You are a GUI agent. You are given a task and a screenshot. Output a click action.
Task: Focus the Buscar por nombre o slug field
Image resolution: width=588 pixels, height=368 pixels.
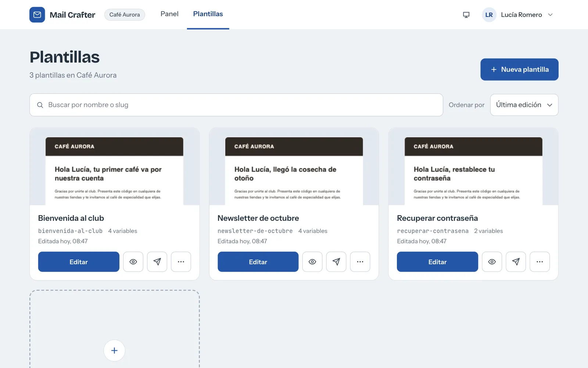pyautogui.click(x=236, y=105)
